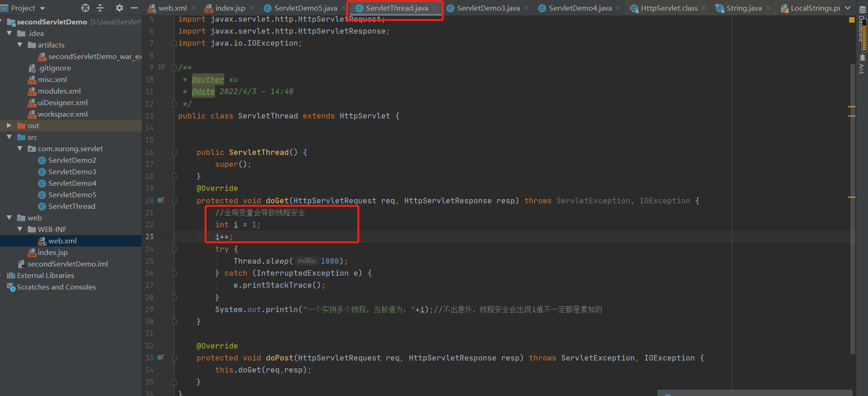Select secondServletDemo.iml file

[x=63, y=264]
